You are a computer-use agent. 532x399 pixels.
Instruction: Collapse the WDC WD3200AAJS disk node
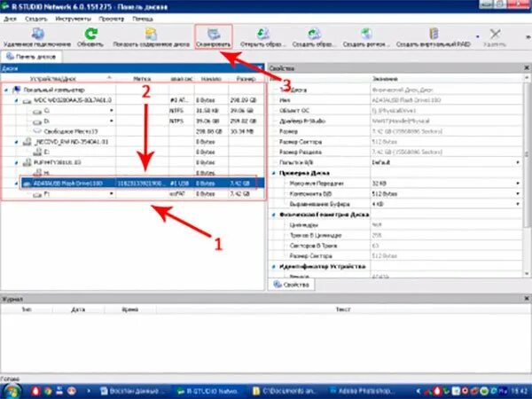16,100
